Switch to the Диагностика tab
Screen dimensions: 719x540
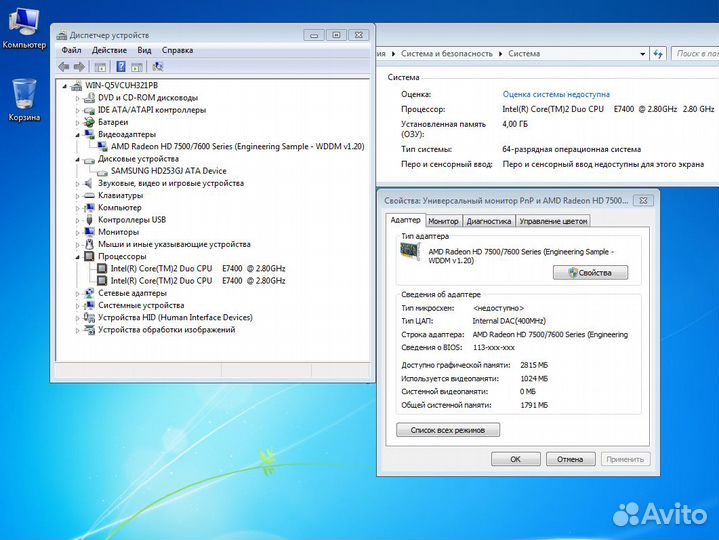tap(489, 221)
